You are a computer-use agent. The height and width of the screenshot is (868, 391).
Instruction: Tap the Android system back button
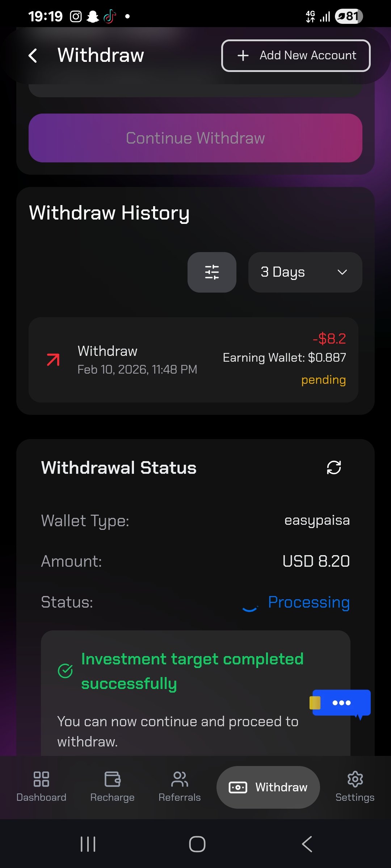coord(307,844)
